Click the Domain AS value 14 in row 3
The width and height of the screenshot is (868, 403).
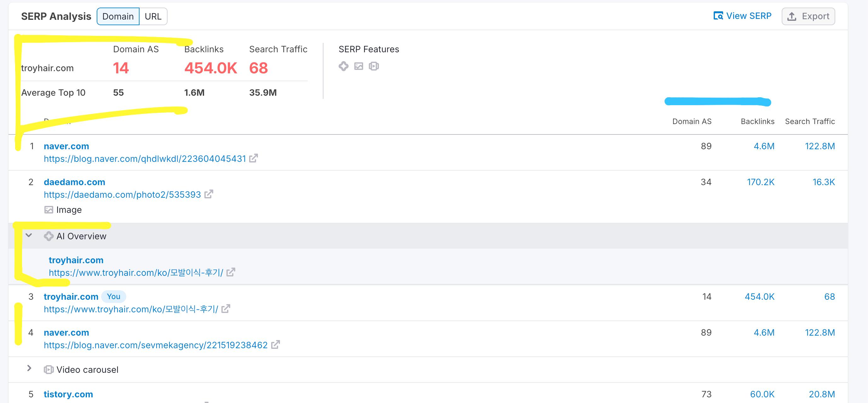pyautogui.click(x=707, y=297)
